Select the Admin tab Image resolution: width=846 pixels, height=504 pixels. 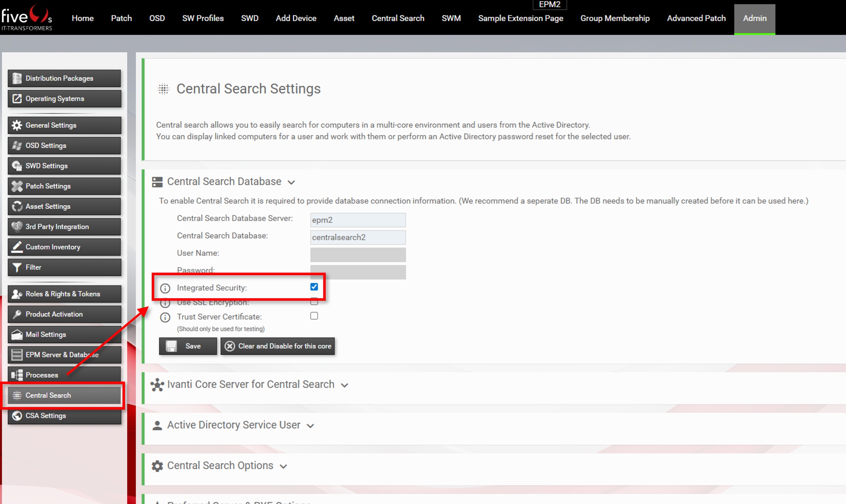tap(755, 19)
